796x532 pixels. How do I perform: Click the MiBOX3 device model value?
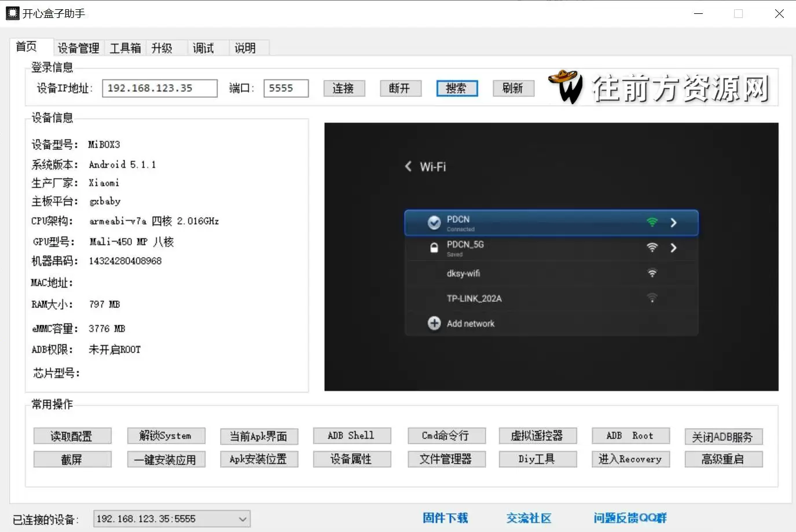coord(104,144)
